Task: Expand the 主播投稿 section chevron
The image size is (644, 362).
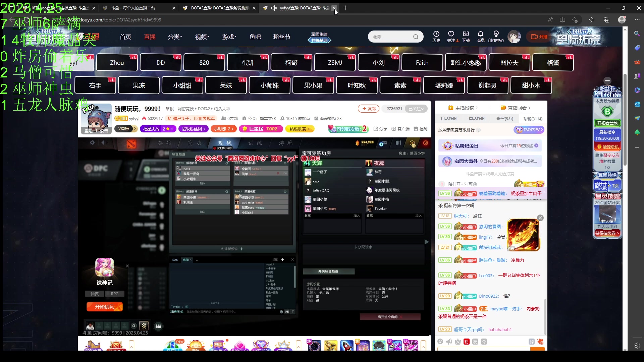Action: tap(477, 108)
